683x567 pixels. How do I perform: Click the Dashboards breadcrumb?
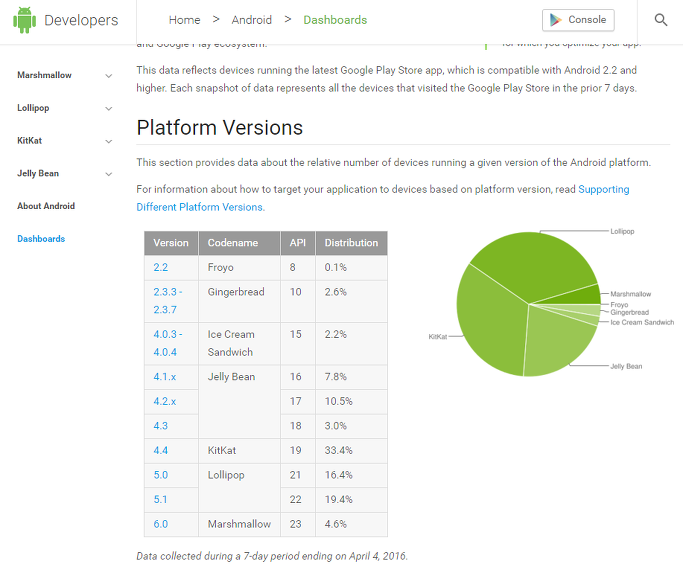click(335, 20)
